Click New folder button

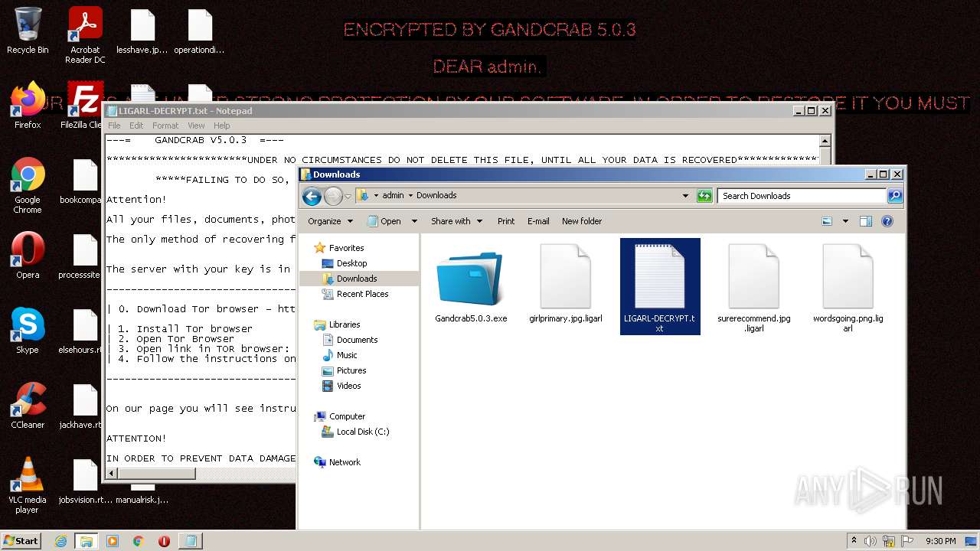582,221
